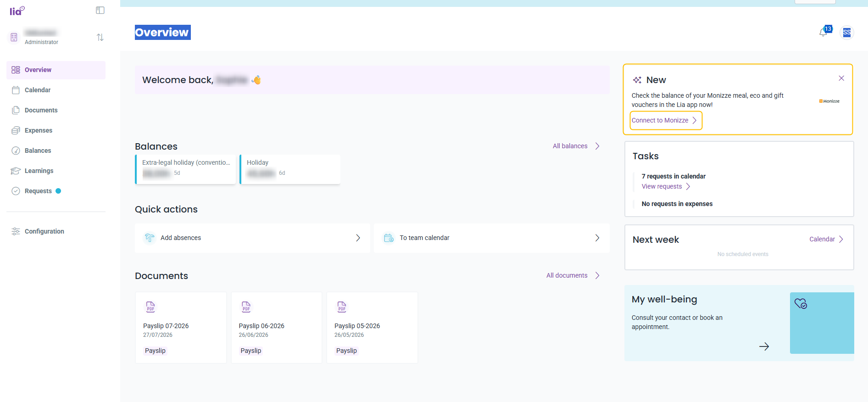Image resolution: width=868 pixels, height=402 pixels.
Task: Click PDF icon of Payslip 06-2026
Action: click(x=246, y=307)
